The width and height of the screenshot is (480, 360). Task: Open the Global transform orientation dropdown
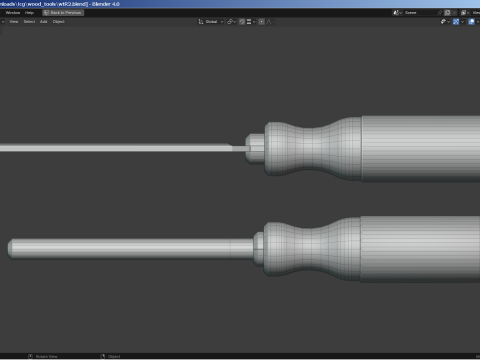point(211,22)
